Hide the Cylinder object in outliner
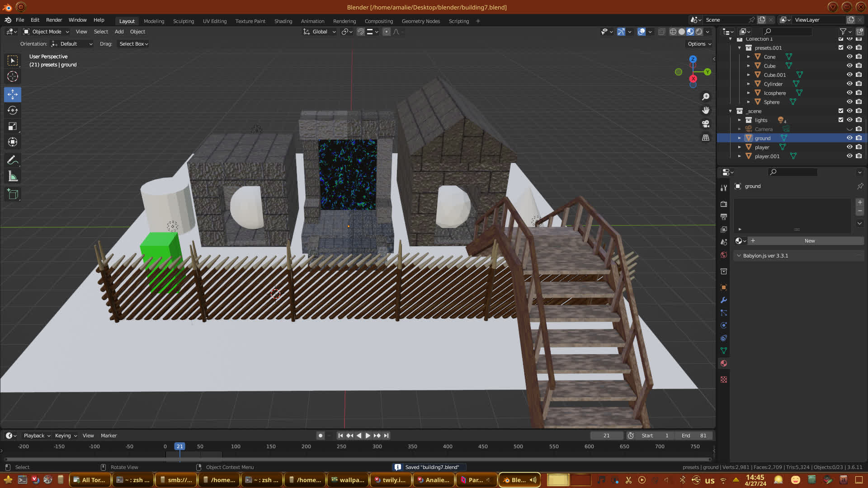868x488 pixels. pos(849,84)
